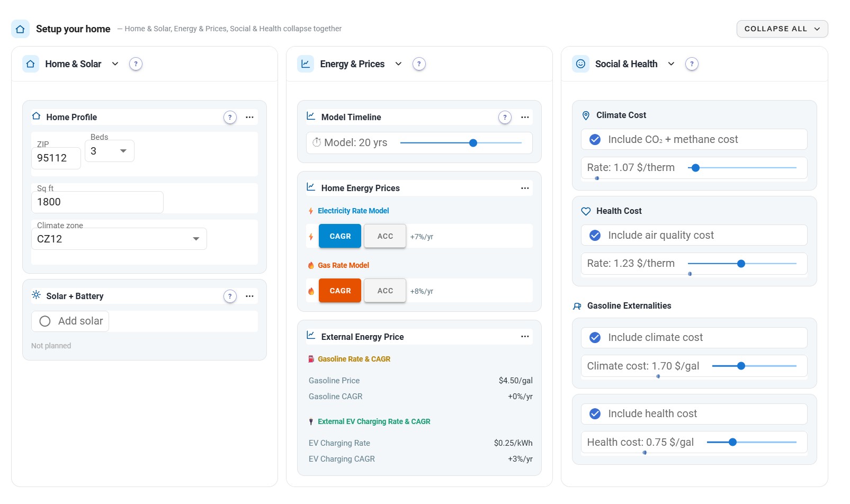Screen dimensions: 850x504
Task: Collapse the Energy & Prices section chevron
Action: point(398,64)
